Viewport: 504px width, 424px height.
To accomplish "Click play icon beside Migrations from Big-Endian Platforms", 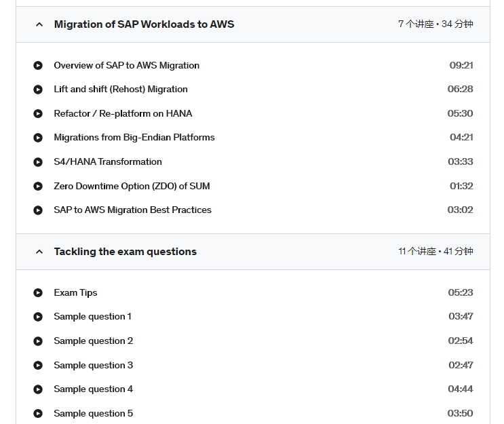I will click(x=38, y=138).
